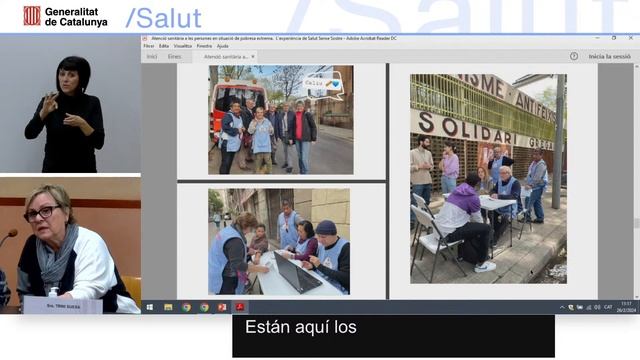This screenshot has width=640, height=360.
Task: Click the speaker's video feed
Action: coord(70,245)
